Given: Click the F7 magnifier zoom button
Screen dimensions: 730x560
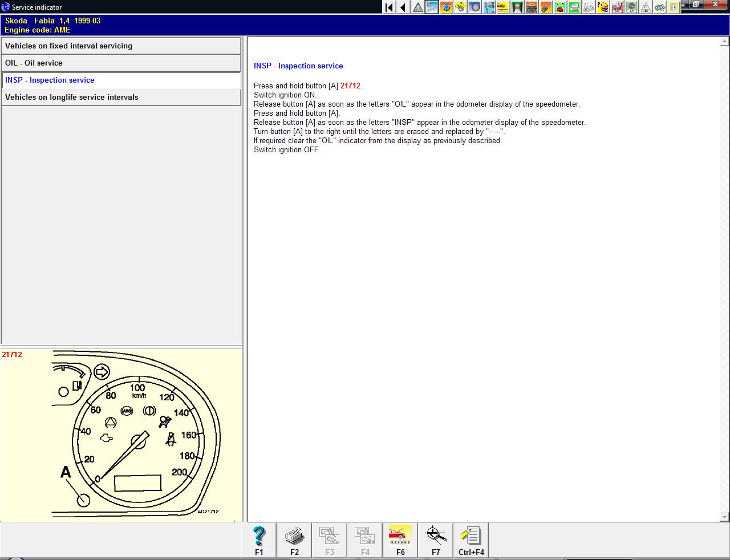Looking at the screenshot, I should (436, 540).
